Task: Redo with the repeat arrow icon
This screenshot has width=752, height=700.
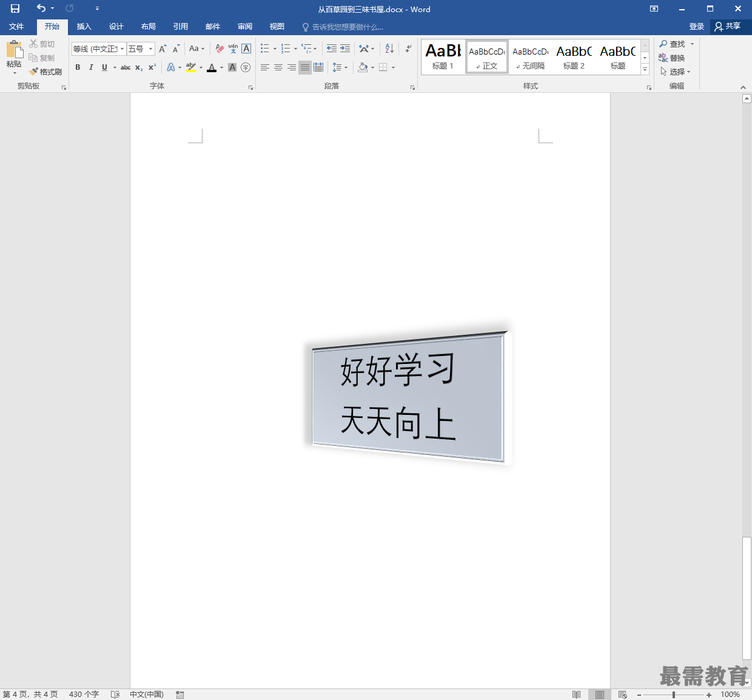Action: (x=70, y=8)
